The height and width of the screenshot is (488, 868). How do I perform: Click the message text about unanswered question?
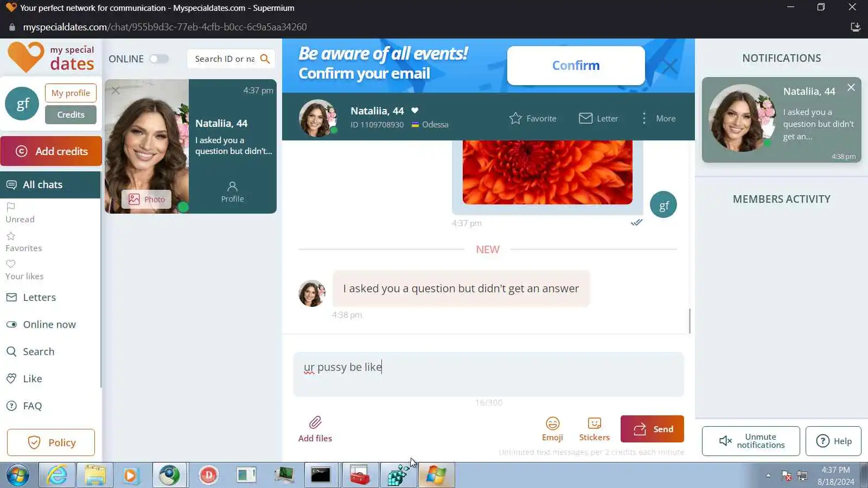pos(461,288)
